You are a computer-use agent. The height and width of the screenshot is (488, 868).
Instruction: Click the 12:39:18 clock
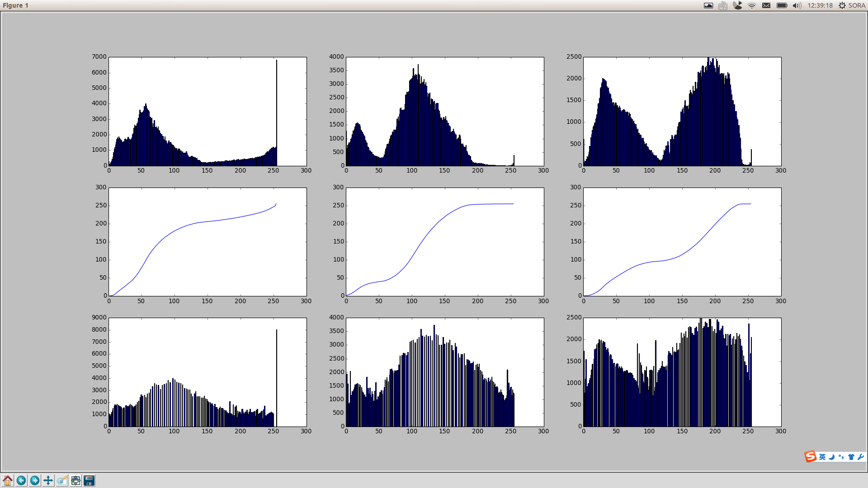point(820,5)
